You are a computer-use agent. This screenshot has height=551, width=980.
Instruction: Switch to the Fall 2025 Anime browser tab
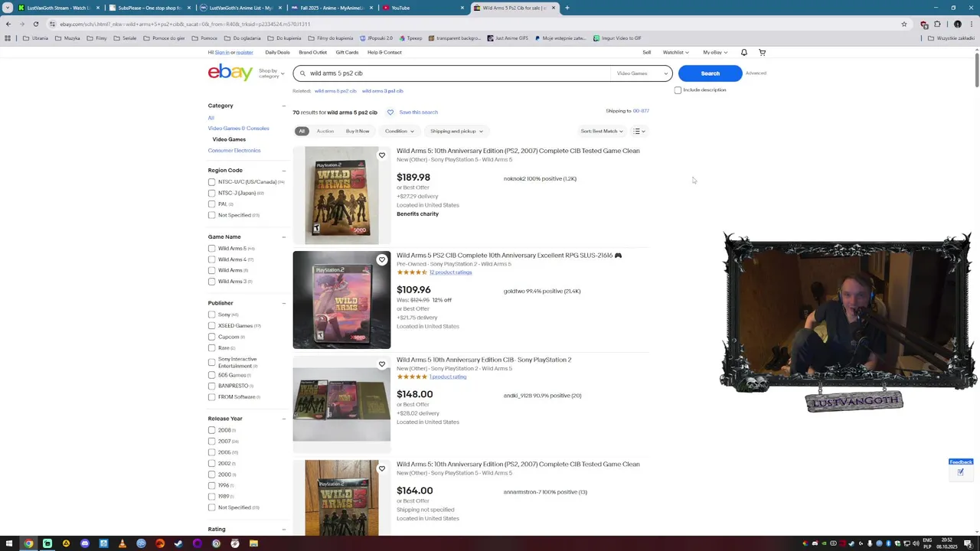click(332, 8)
